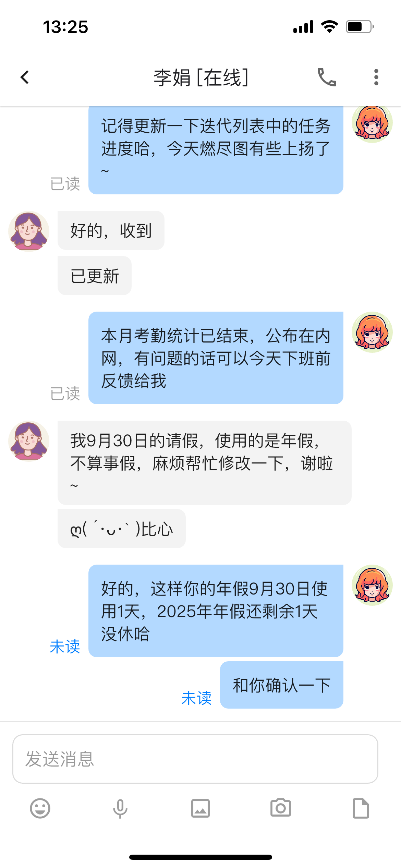Image resolution: width=401 pixels, height=868 pixels.
Task: Tap the 未读 label beside 和你确认一下
Action: point(196,698)
